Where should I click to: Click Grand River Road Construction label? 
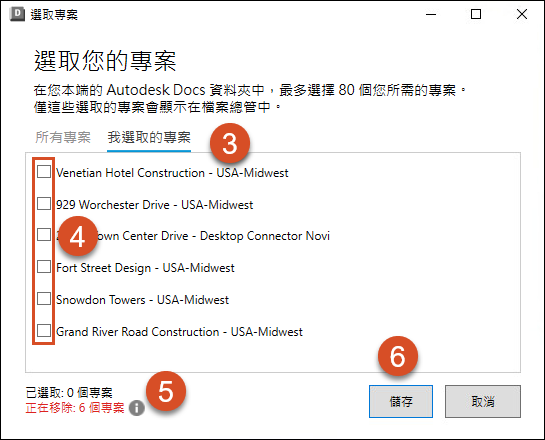point(179,332)
